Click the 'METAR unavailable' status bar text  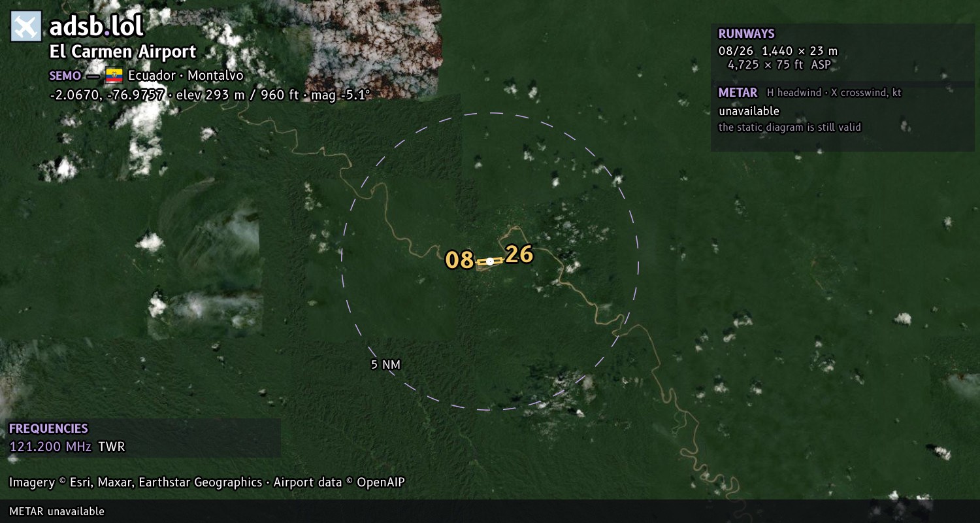click(x=57, y=511)
